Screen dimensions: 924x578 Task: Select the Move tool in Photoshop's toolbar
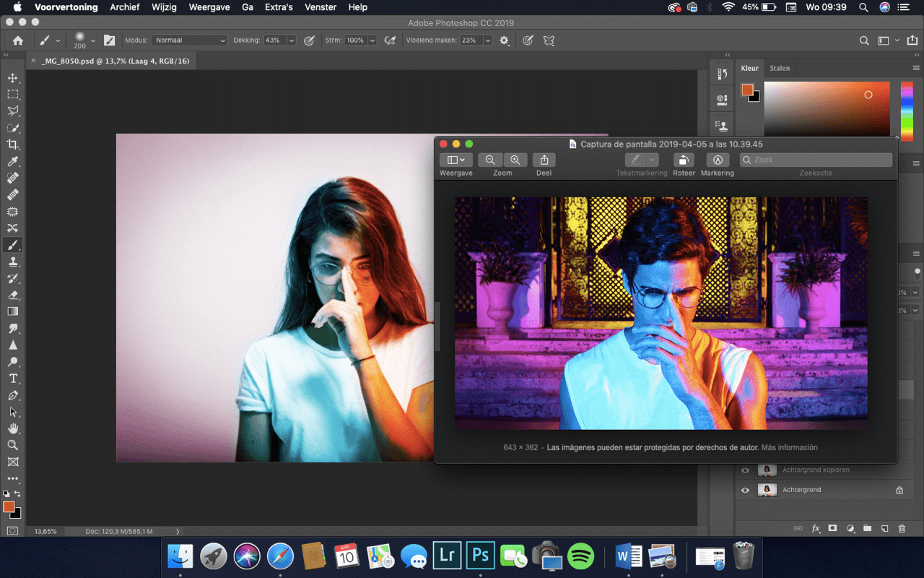pyautogui.click(x=13, y=78)
